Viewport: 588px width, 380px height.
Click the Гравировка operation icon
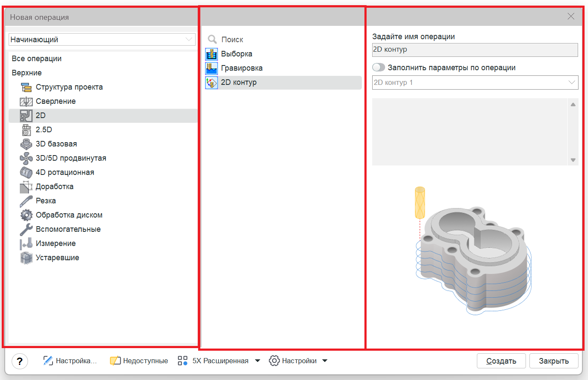click(x=212, y=69)
